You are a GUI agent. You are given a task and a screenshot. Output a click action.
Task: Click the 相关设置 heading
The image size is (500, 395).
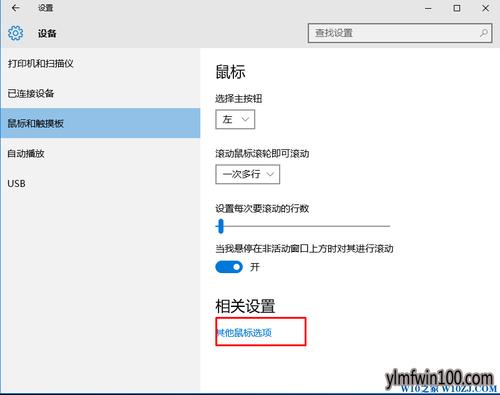coord(245,306)
